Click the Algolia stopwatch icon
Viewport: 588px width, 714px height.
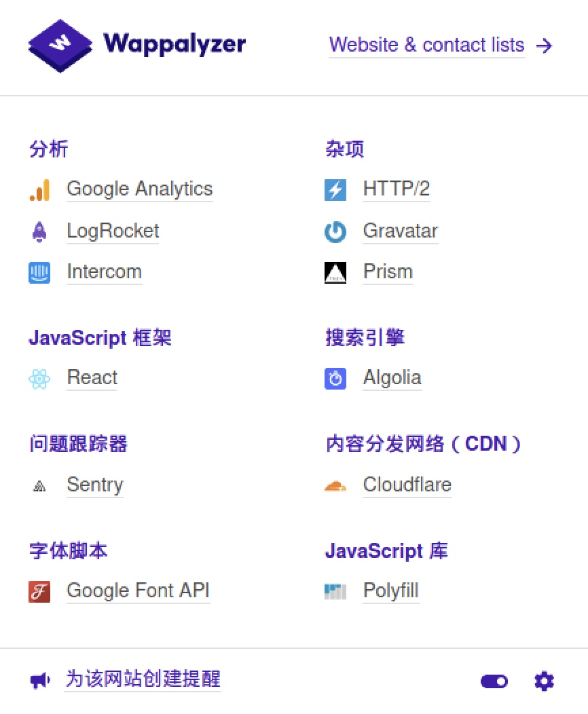tap(335, 379)
